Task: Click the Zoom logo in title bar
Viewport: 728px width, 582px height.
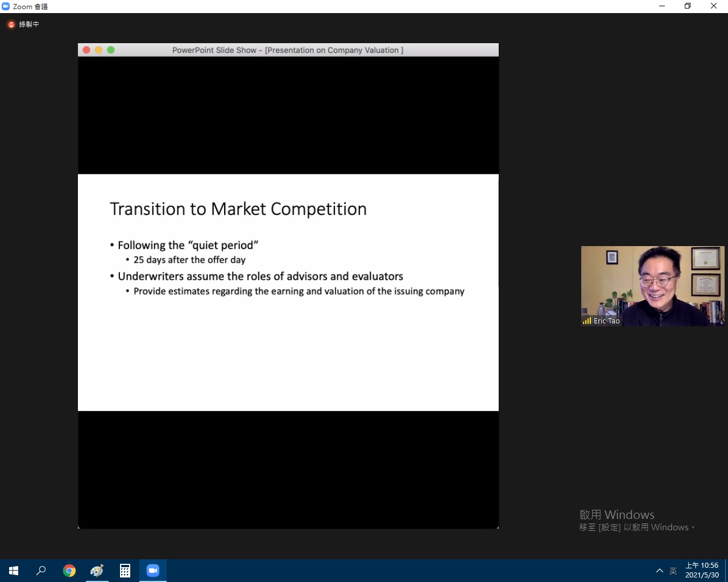Action: click(x=6, y=6)
